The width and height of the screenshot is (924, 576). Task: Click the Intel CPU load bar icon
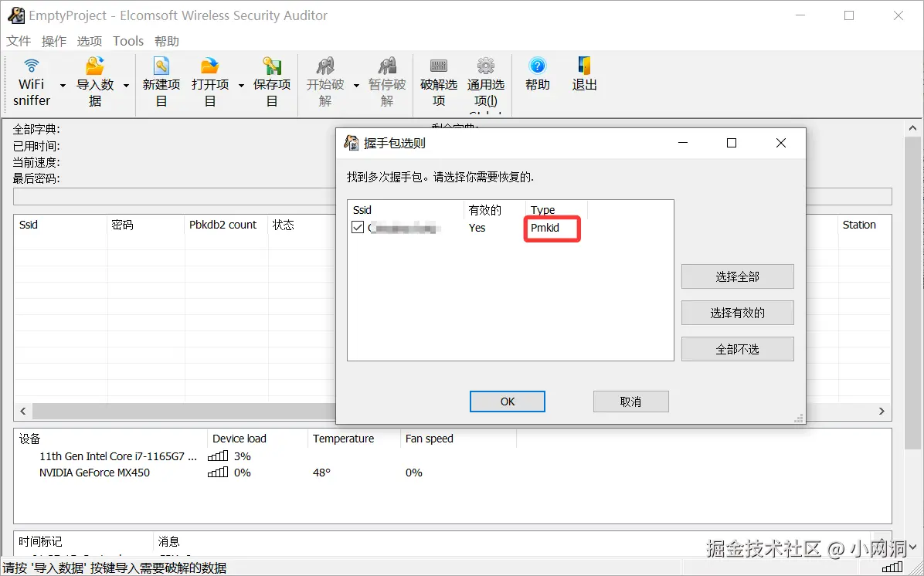coord(218,456)
